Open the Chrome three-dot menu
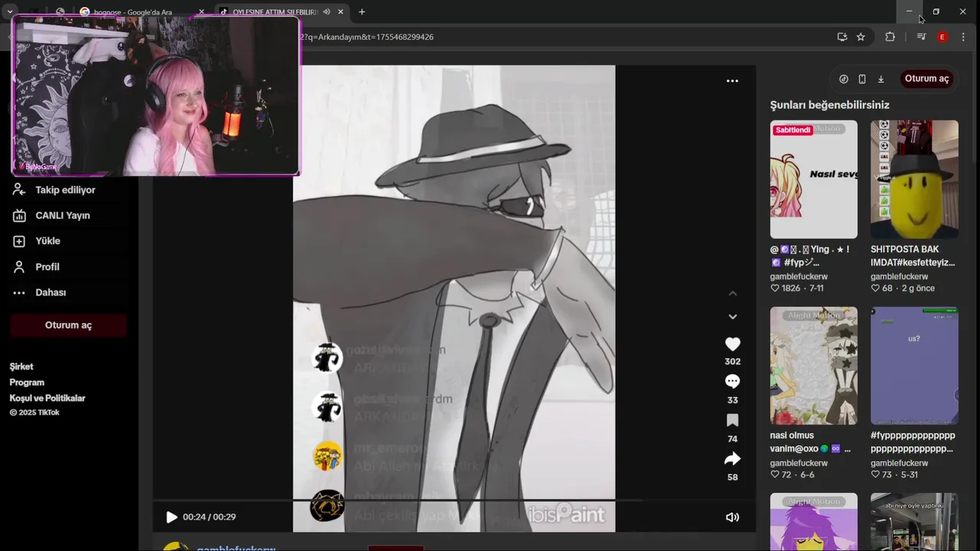The height and width of the screenshot is (551, 980). (963, 37)
